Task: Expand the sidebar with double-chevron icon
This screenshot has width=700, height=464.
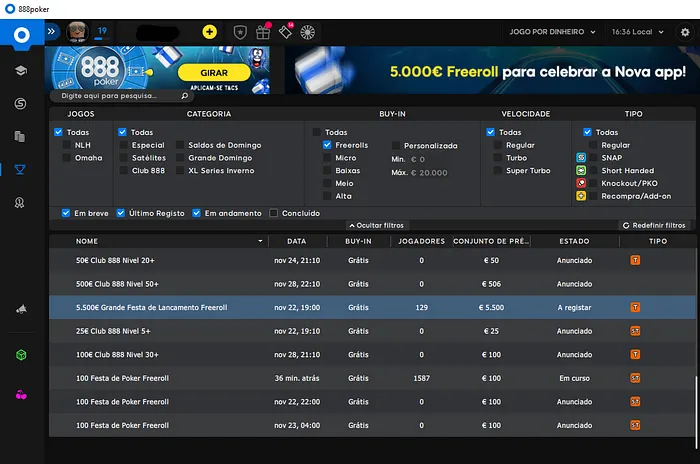Action: (x=51, y=31)
